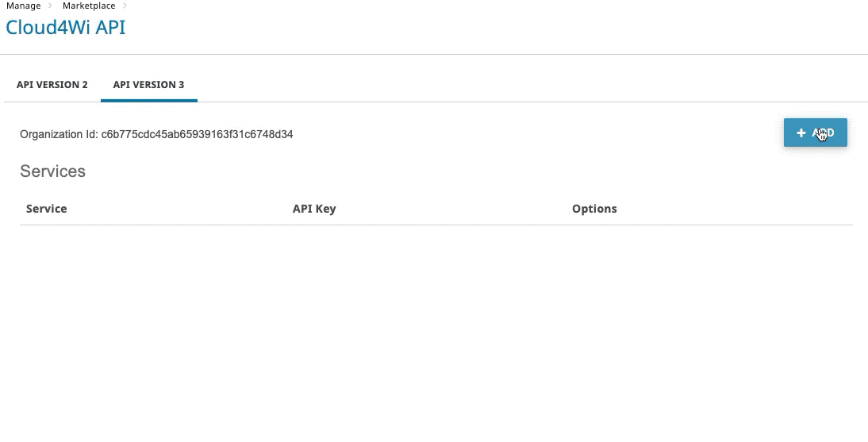Click the Services section heading

tap(52, 171)
